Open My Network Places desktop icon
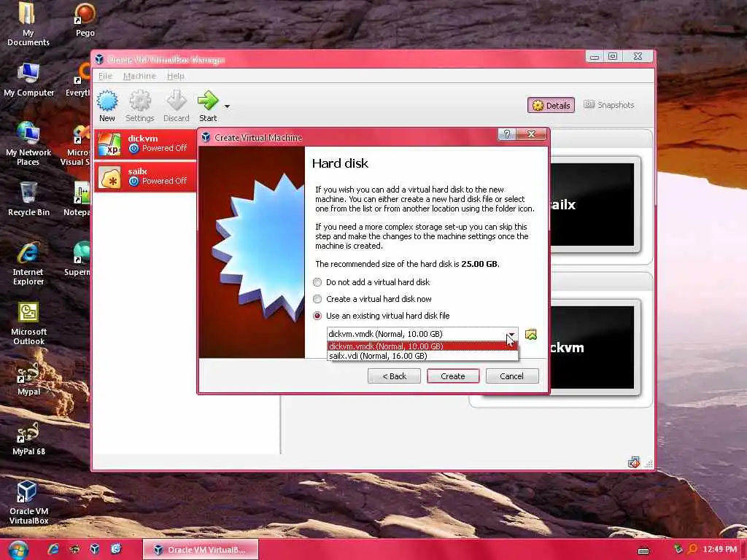Screen dimensions: 747x560 [x=28, y=144]
